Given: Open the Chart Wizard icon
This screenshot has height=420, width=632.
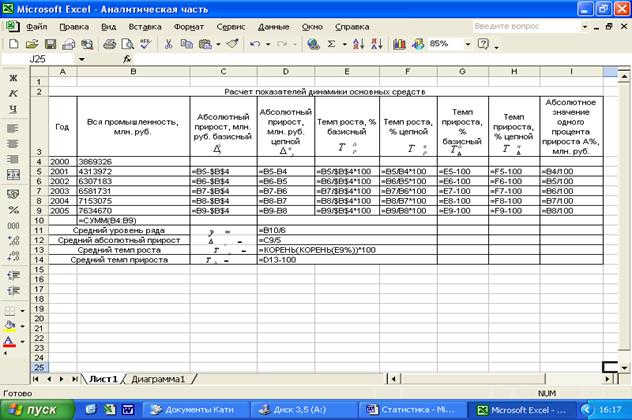Looking at the screenshot, I should pyautogui.click(x=400, y=44).
